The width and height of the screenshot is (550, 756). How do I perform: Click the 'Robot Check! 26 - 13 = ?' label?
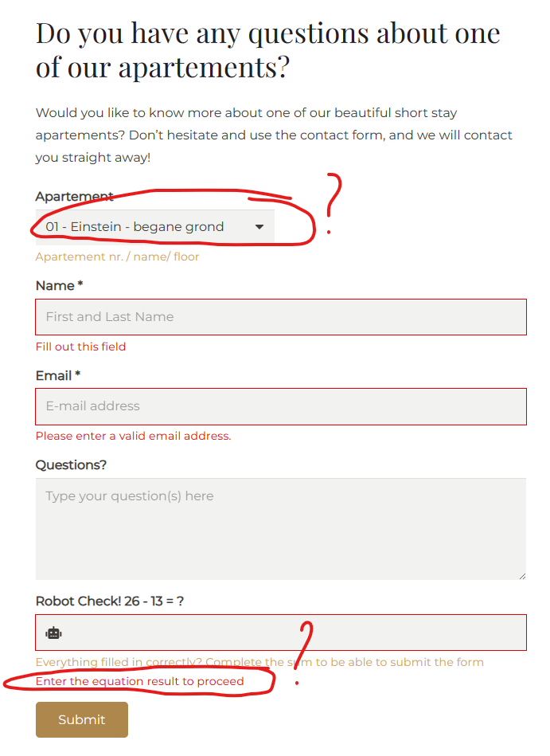pos(110,601)
